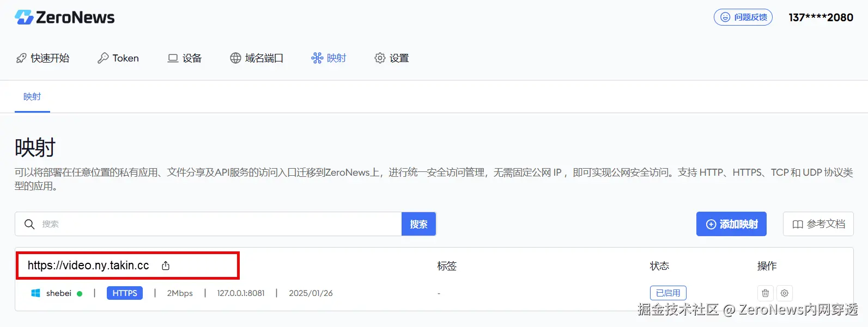
Task: Click share icon beside video.ny.takin.cc
Action: coord(166,266)
